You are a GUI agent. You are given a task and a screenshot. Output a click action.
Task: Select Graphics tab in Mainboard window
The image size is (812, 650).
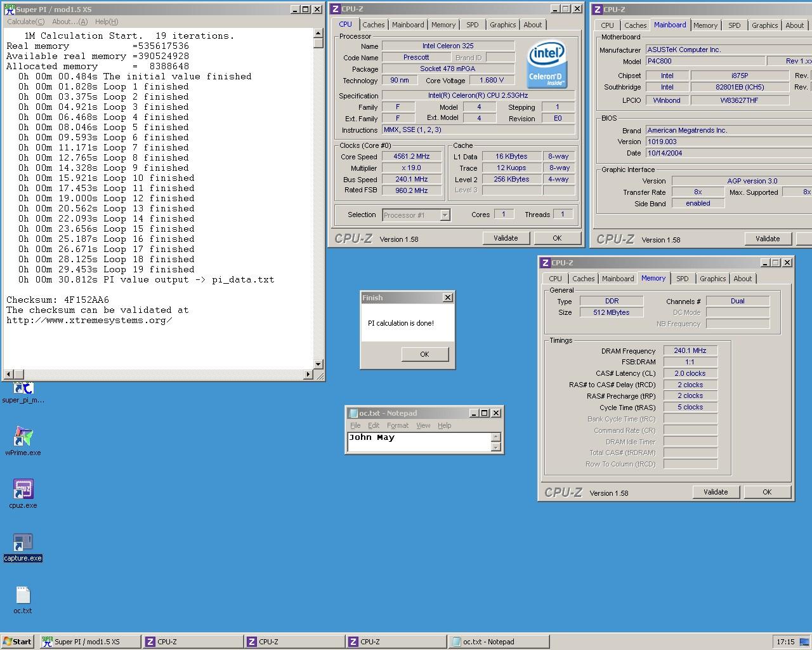pos(764,25)
